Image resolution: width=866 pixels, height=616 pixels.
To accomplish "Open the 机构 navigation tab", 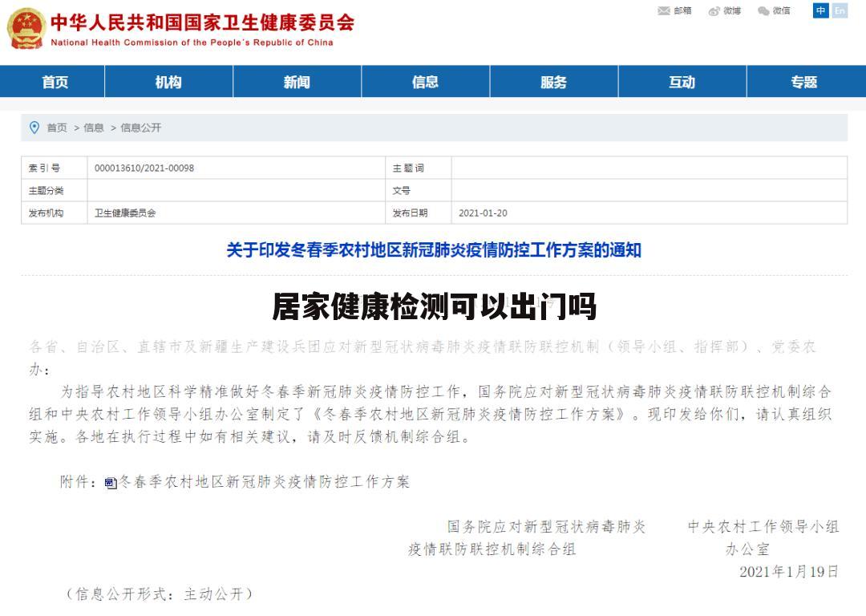I will point(168,82).
